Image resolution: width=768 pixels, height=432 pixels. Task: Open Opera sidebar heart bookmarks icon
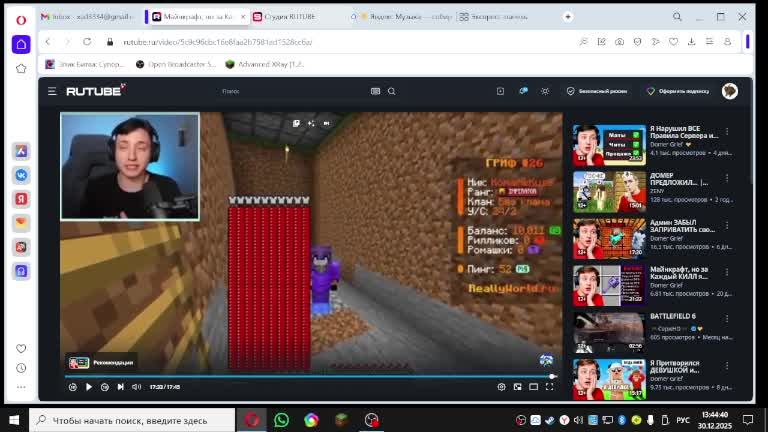(x=21, y=349)
